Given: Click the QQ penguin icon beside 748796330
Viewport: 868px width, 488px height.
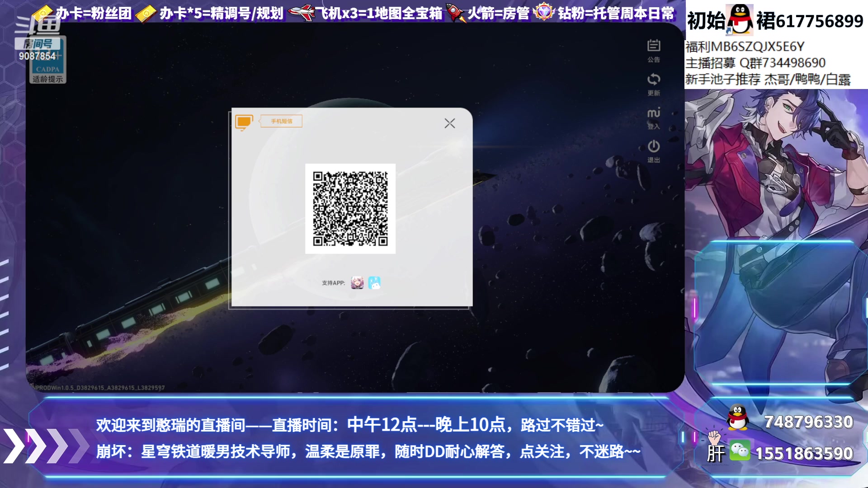Looking at the screenshot, I should click(x=737, y=417).
